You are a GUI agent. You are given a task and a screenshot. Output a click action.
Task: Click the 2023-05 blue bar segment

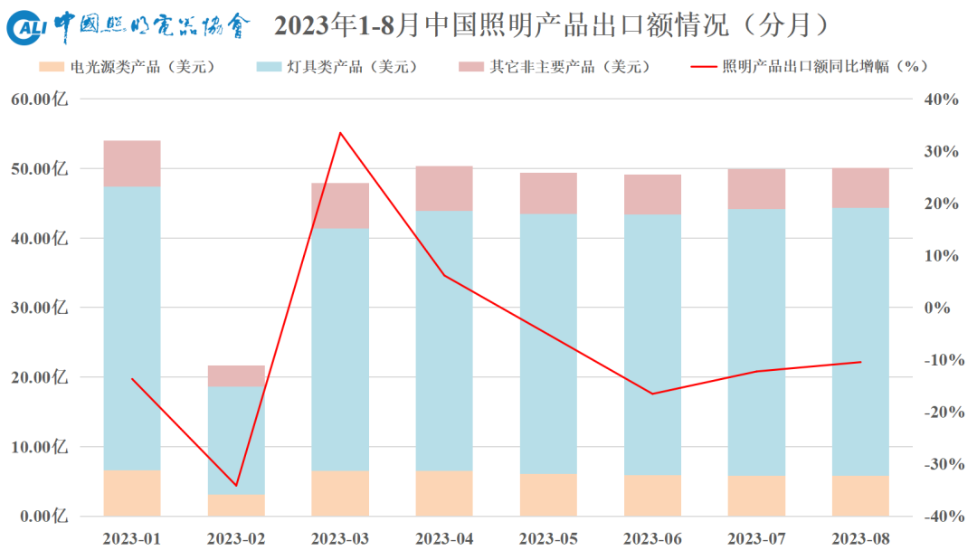(x=548, y=344)
